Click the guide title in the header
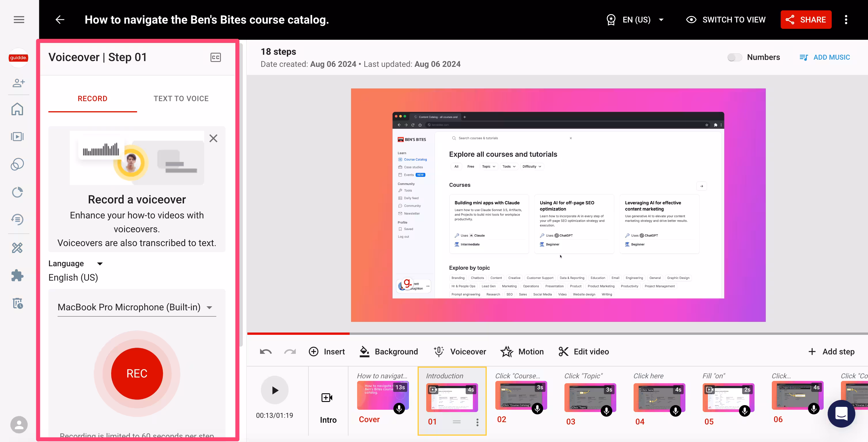 [x=206, y=20]
